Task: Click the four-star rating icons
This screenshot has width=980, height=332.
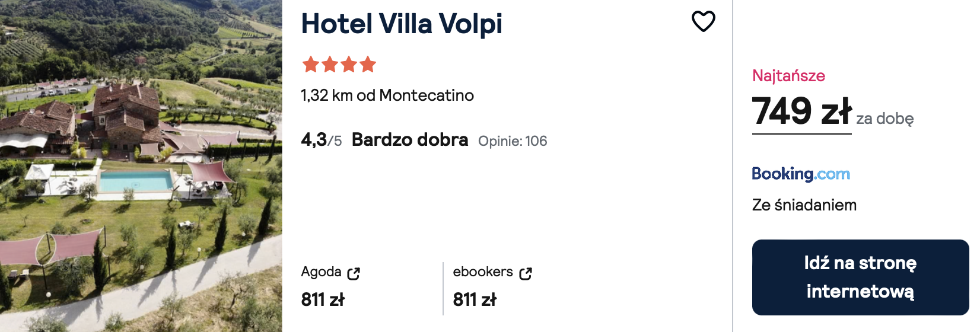Action: click(x=339, y=64)
